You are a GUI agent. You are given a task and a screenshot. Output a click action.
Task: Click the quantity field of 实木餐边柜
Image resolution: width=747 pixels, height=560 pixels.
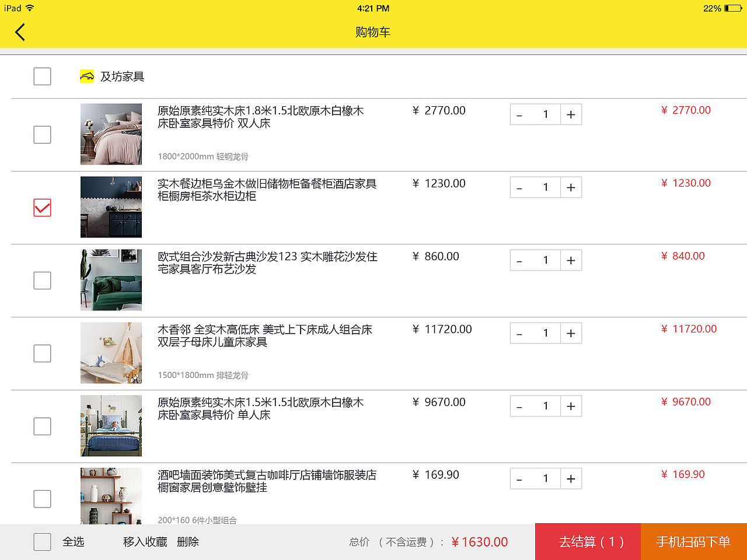point(546,187)
